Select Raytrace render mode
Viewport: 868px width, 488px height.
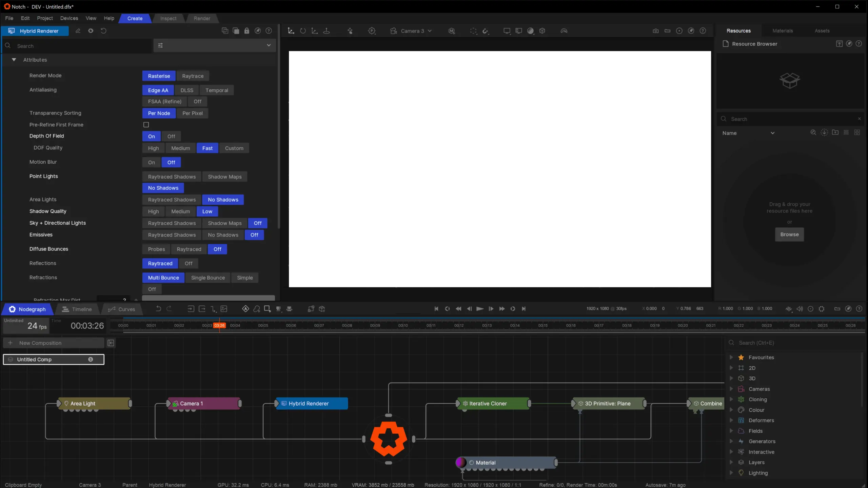click(193, 76)
